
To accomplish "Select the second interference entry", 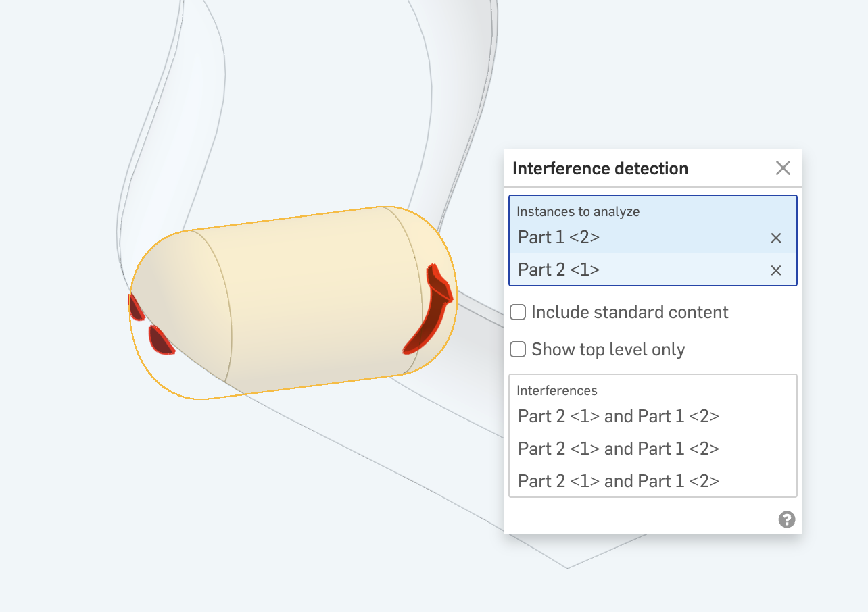I will (618, 449).
